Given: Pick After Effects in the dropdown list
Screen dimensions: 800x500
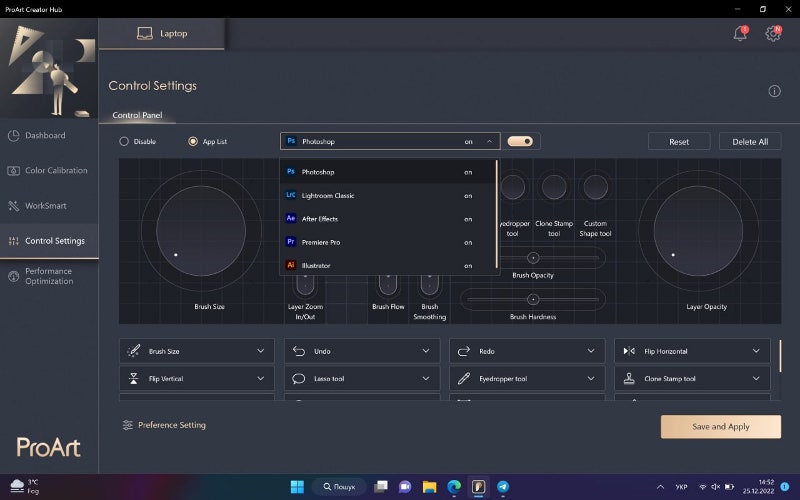Looking at the screenshot, I should click(388, 219).
